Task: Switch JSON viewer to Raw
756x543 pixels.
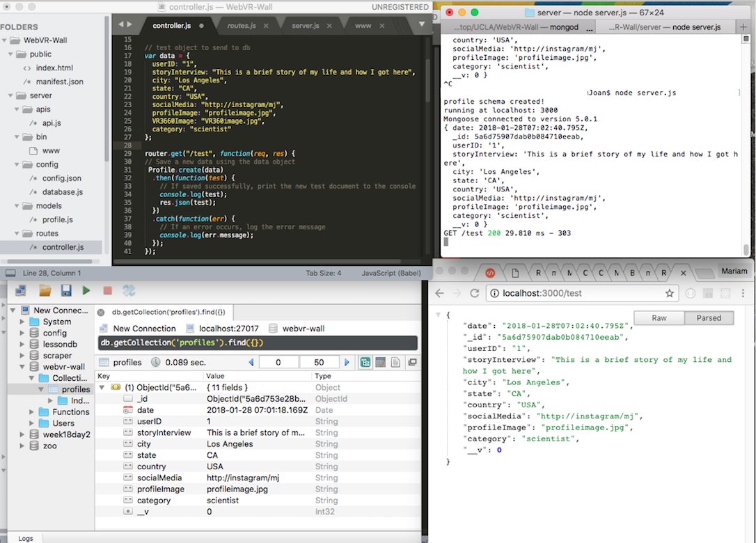Action: [x=659, y=318]
